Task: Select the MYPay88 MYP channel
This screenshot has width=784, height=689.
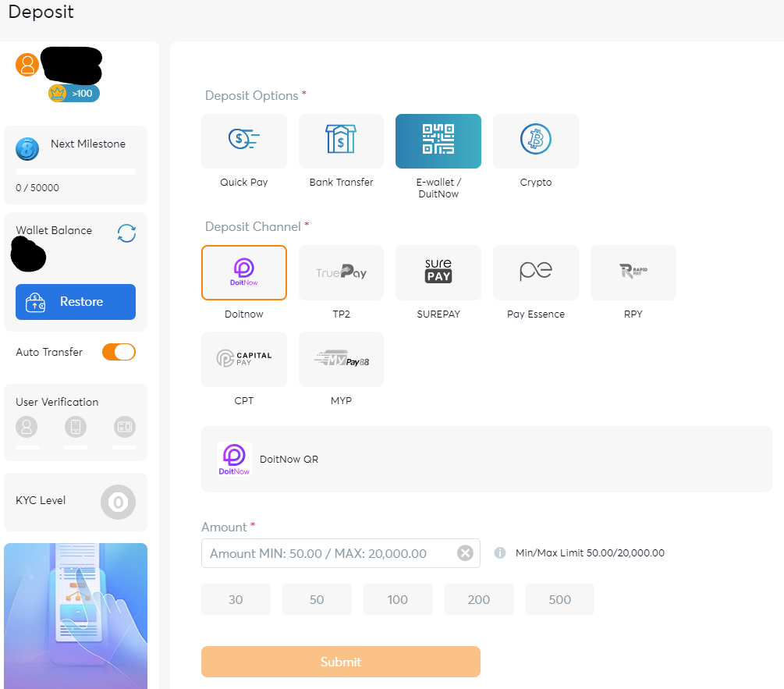Action: [341, 359]
